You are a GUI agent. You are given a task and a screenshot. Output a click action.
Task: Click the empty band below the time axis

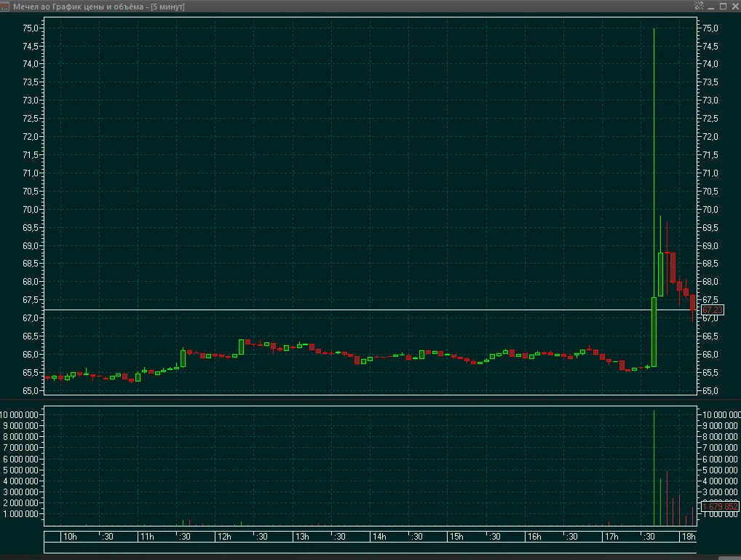click(x=370, y=548)
